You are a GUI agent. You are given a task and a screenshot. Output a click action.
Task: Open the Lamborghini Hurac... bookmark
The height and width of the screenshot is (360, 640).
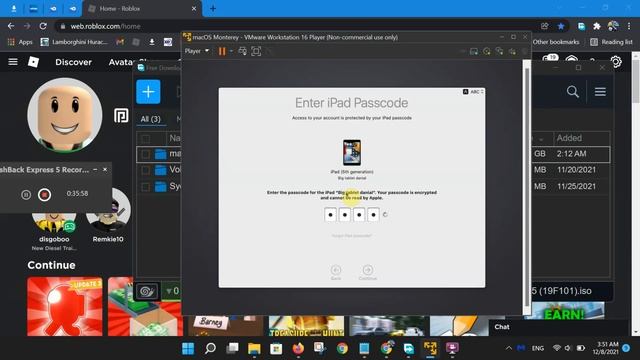74,42
